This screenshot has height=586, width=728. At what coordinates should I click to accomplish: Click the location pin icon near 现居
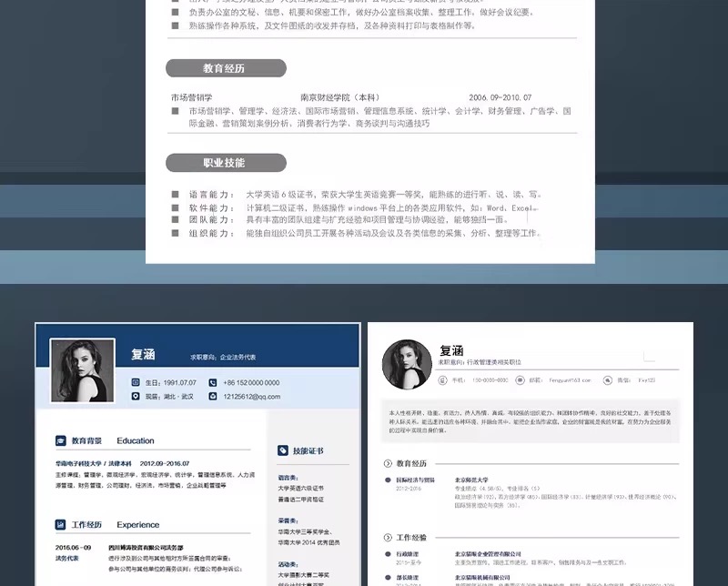tap(136, 397)
